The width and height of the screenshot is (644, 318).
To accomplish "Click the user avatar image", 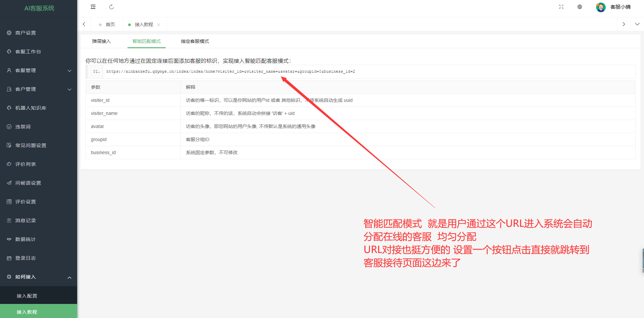I will coord(601,7).
